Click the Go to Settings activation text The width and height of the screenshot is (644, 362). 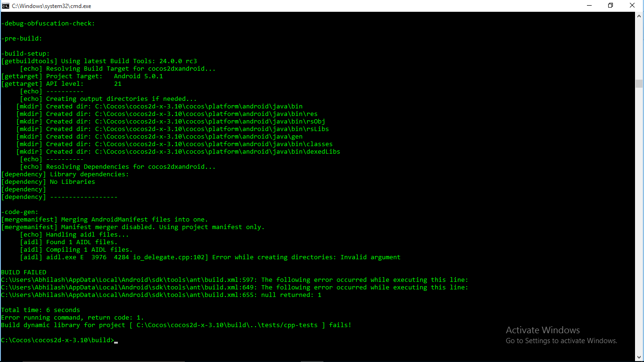(x=561, y=341)
